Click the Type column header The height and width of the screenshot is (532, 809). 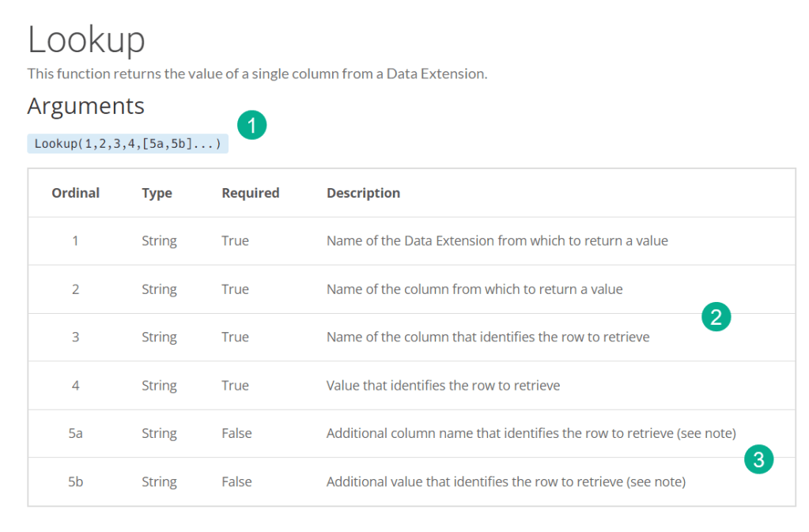(x=157, y=193)
